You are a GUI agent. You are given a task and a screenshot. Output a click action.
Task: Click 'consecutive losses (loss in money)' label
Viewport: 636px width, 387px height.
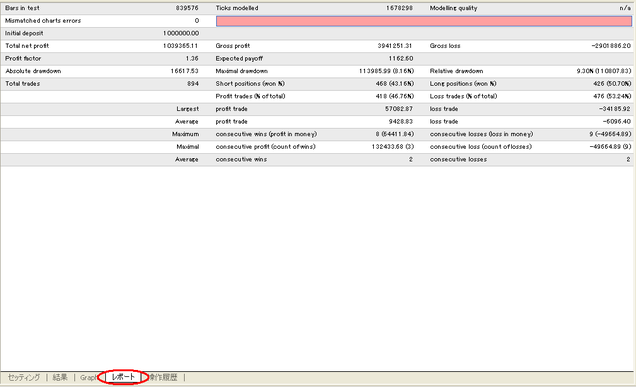(481, 134)
